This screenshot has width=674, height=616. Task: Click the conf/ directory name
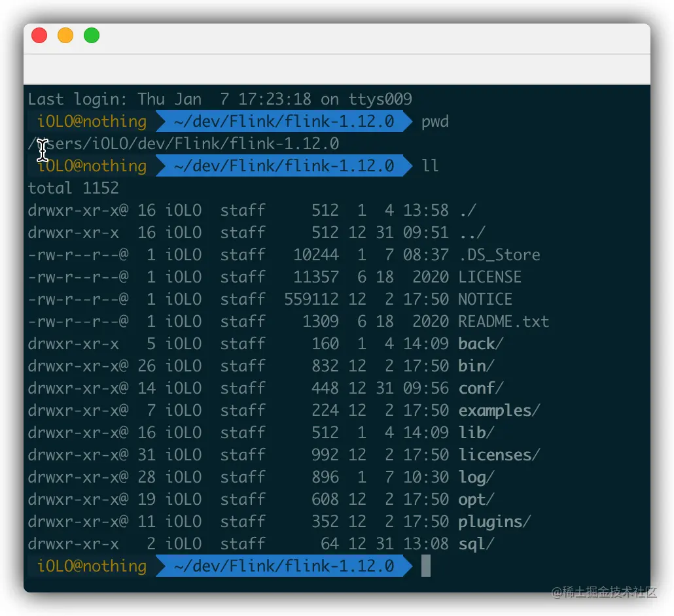pyautogui.click(x=481, y=388)
